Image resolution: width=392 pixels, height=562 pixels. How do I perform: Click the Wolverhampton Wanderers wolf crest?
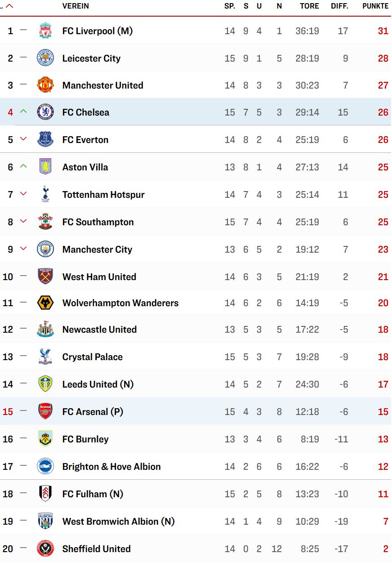click(x=45, y=303)
